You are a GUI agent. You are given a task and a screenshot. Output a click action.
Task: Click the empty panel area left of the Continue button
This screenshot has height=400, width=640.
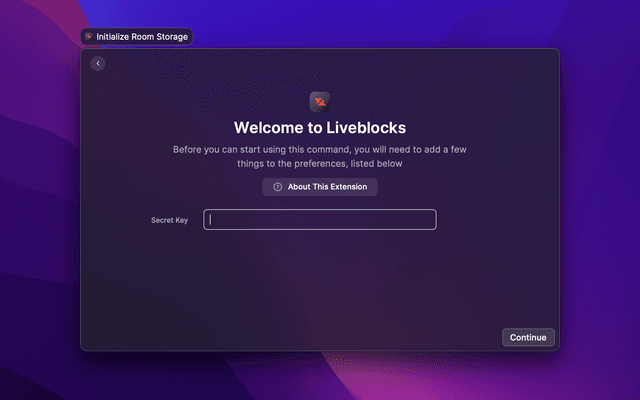400,337
